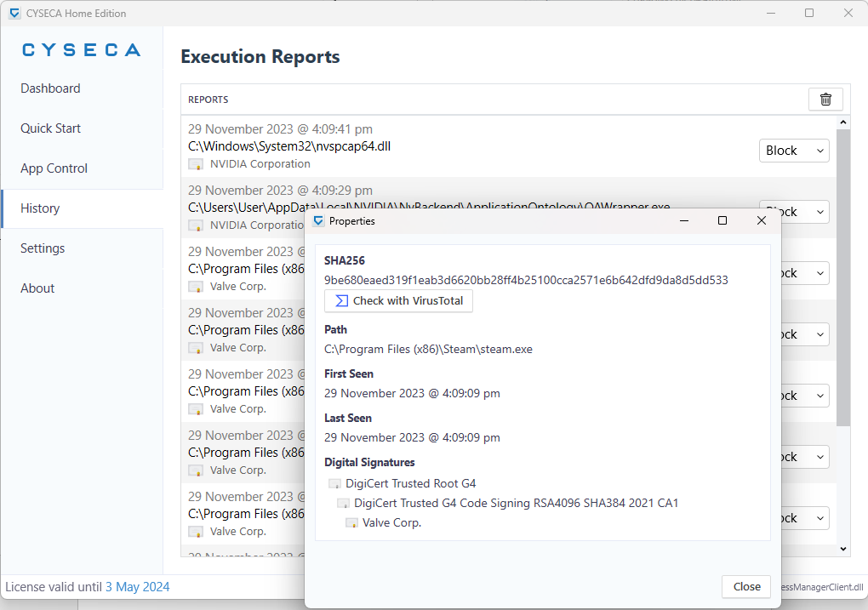The height and width of the screenshot is (610, 868).
Task: Click the 3 May 2024 license link
Action: [137, 587]
